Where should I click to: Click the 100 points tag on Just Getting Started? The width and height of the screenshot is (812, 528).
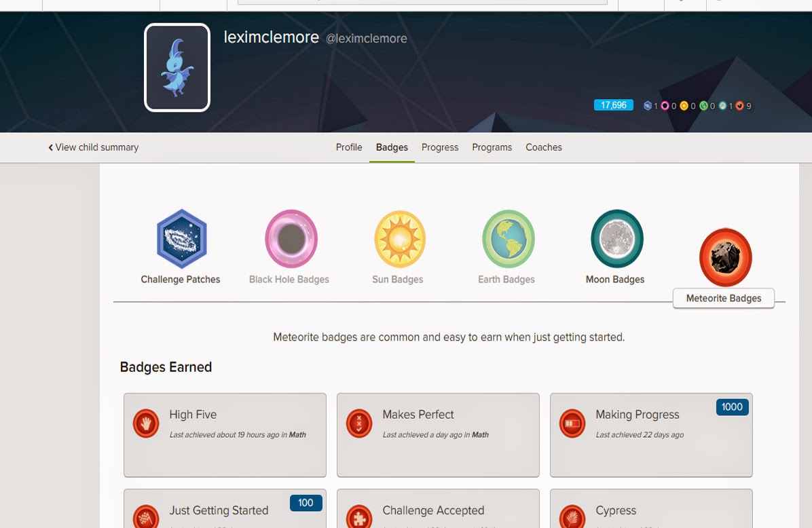[x=306, y=503]
